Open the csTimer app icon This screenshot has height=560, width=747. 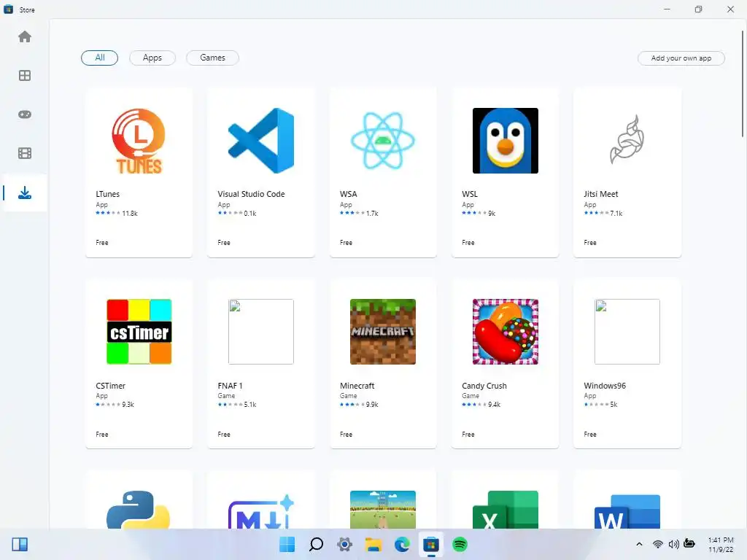(x=139, y=332)
